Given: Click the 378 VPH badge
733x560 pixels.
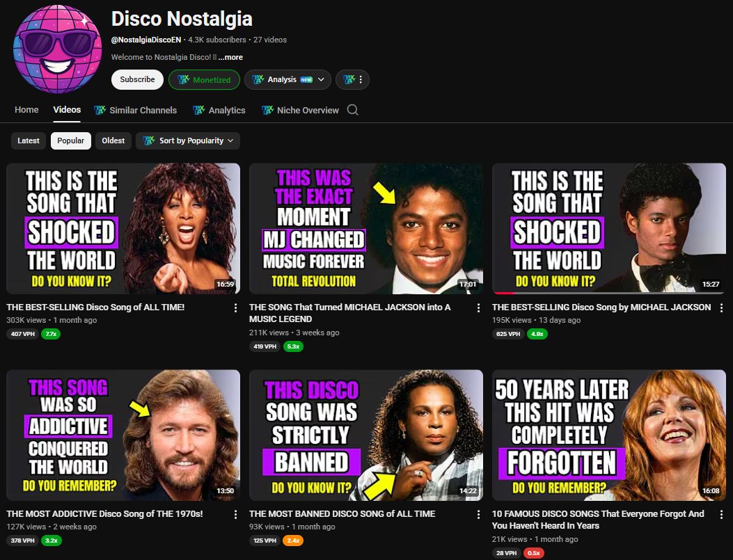Looking at the screenshot, I should 23,541.
